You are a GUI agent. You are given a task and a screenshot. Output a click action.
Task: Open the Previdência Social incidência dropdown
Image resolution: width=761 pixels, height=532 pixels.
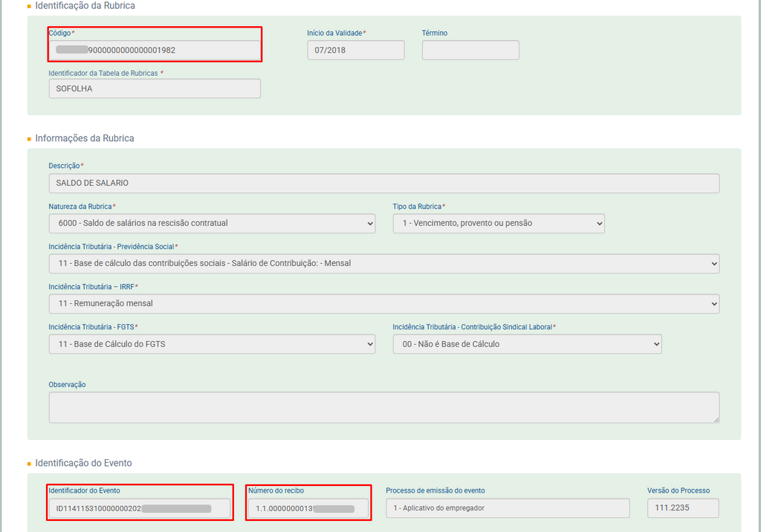383,263
